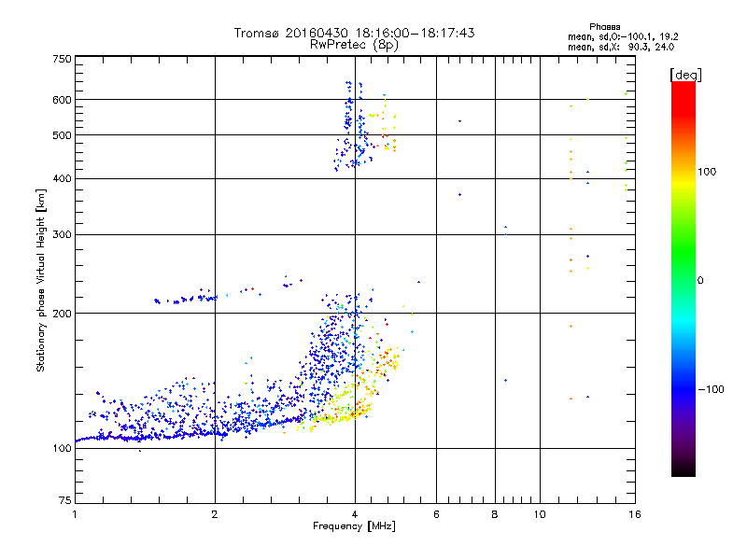Select the "mean, sd,X: 90.3, 24.0" line
The width and height of the screenshot is (747, 560).
point(621,47)
